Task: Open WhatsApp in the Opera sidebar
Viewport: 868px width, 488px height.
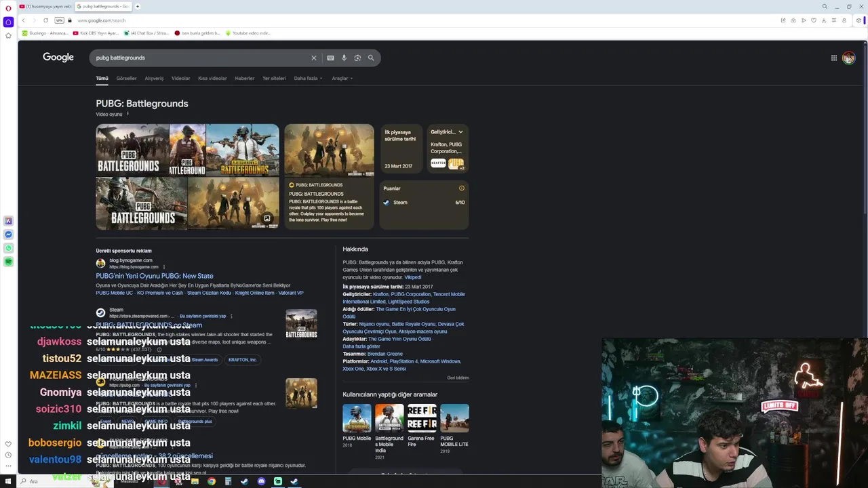Action: 8,248
